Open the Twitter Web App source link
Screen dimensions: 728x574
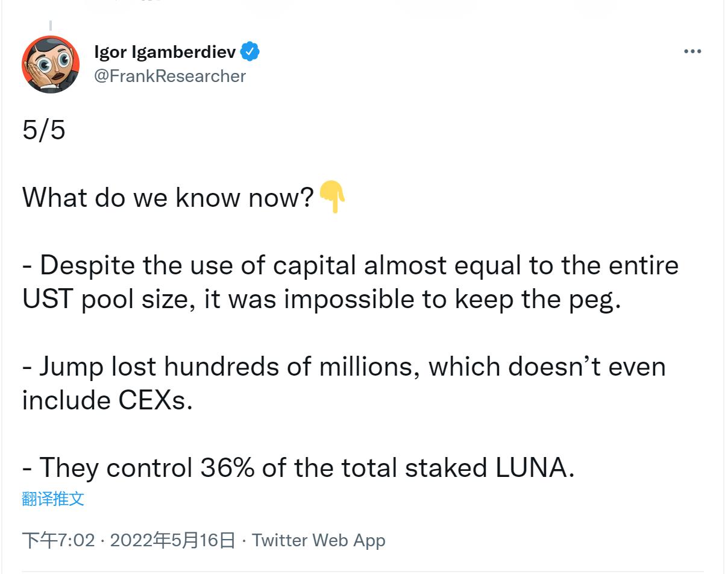[x=318, y=540]
